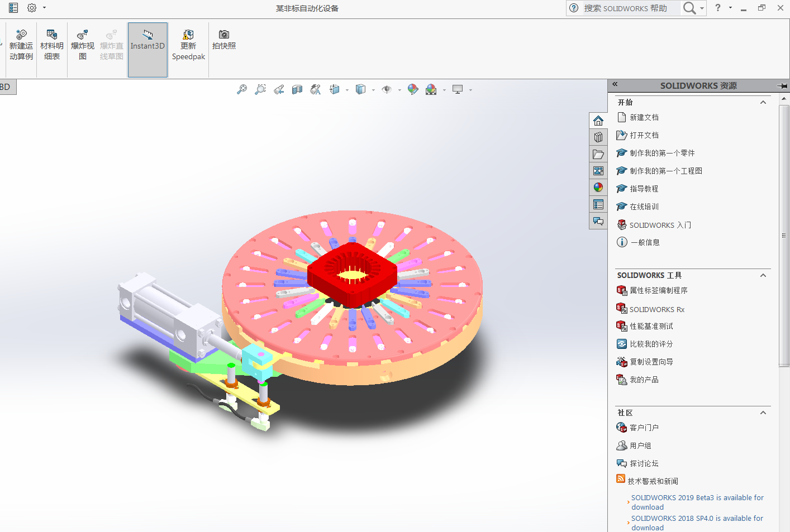Click the New Motion Study (新建运动算例) tool
The height and width of the screenshot is (532, 790).
pyautogui.click(x=21, y=45)
